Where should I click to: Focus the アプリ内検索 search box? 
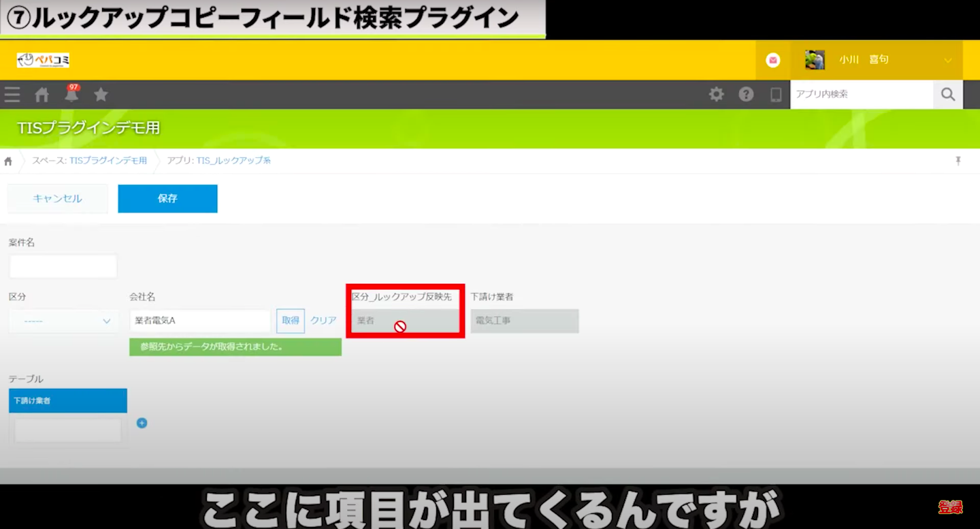tap(861, 95)
